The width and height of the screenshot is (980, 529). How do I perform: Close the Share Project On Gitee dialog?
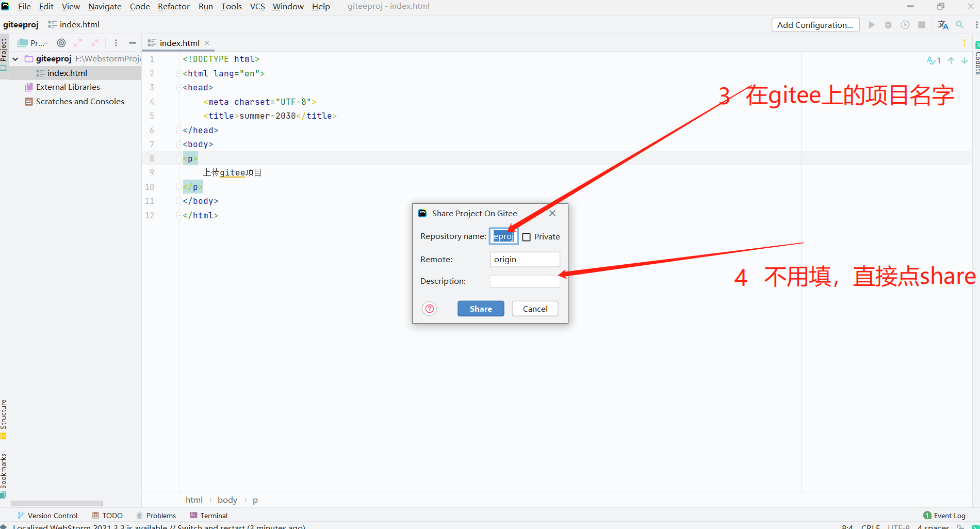[552, 213]
